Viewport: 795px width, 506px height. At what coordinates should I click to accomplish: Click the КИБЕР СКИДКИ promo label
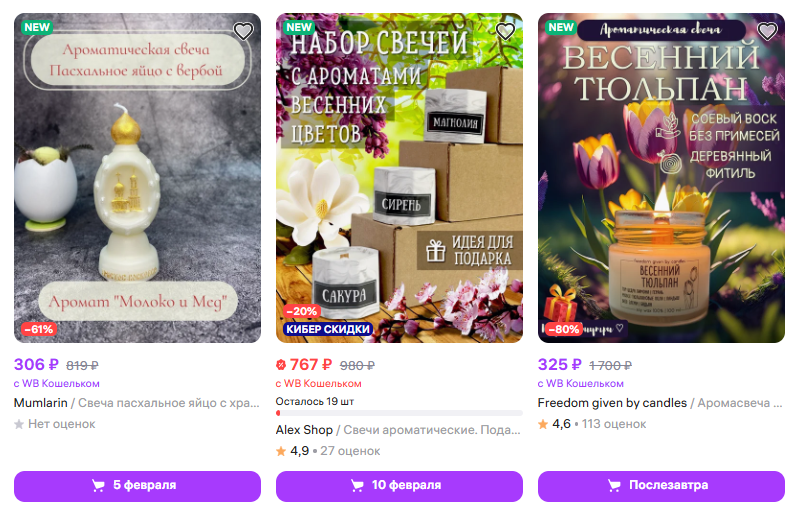(328, 329)
